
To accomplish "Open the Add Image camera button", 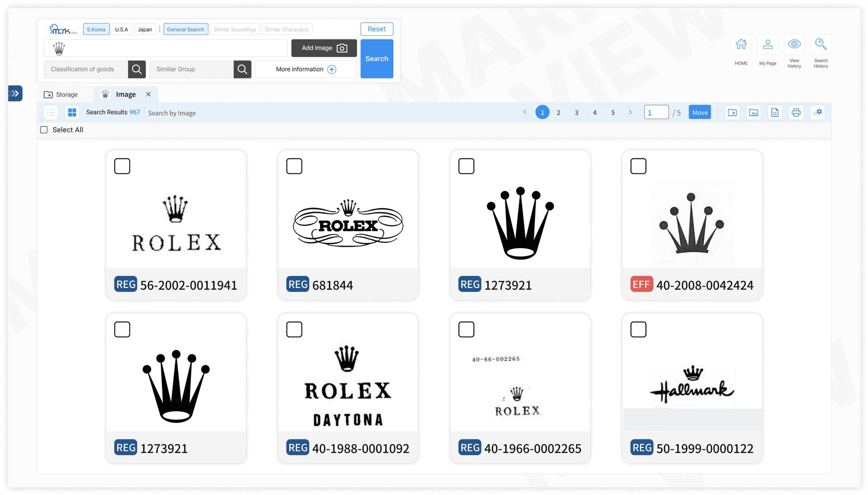I will [x=324, y=48].
